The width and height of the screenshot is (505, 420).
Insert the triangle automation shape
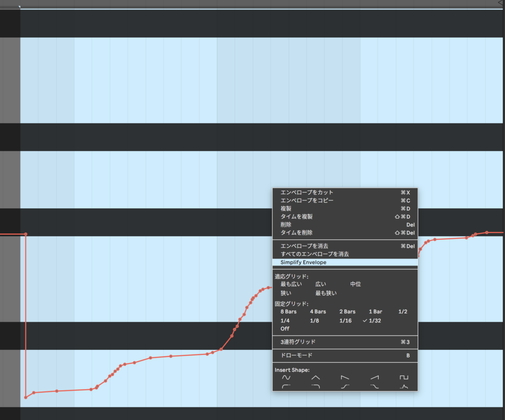(316, 378)
